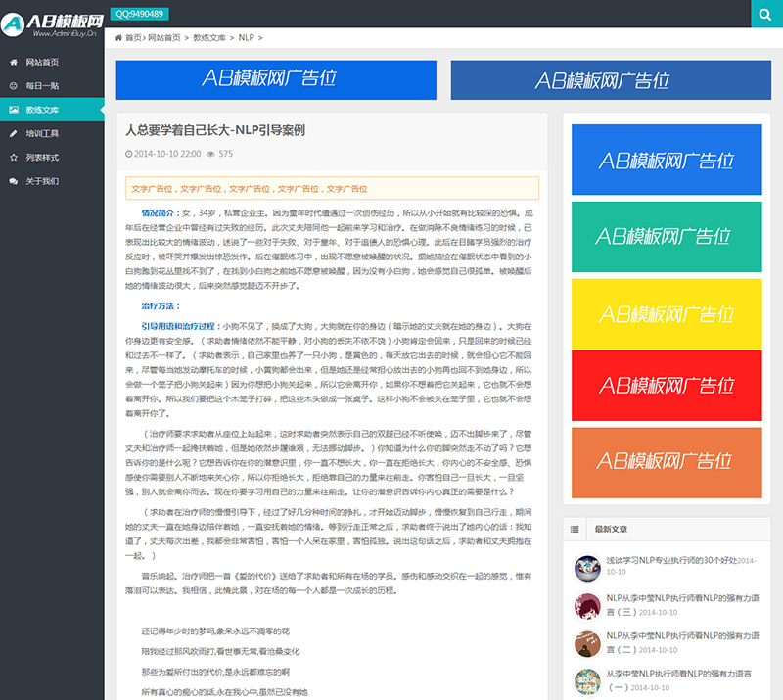Click the 文字广告位 text ad bar

click(x=332, y=188)
